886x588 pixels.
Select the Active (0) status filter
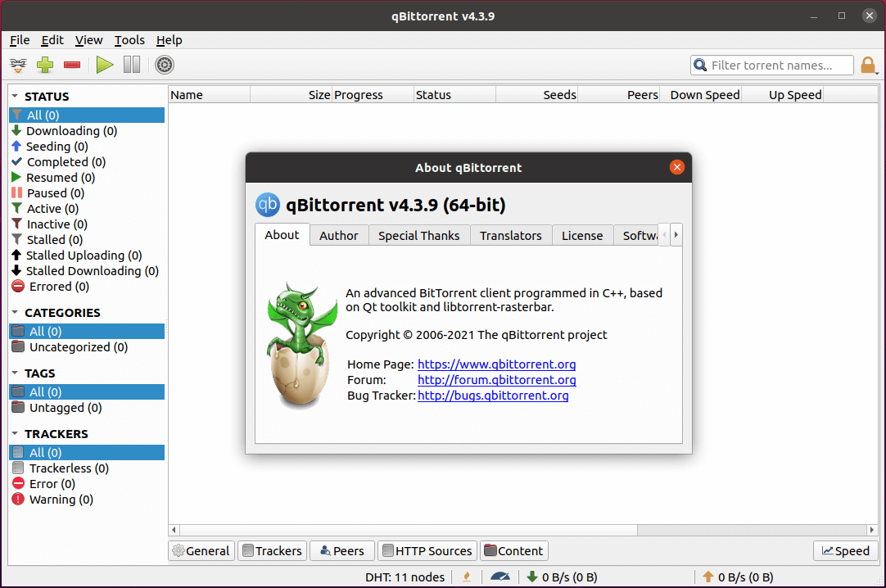87,209
